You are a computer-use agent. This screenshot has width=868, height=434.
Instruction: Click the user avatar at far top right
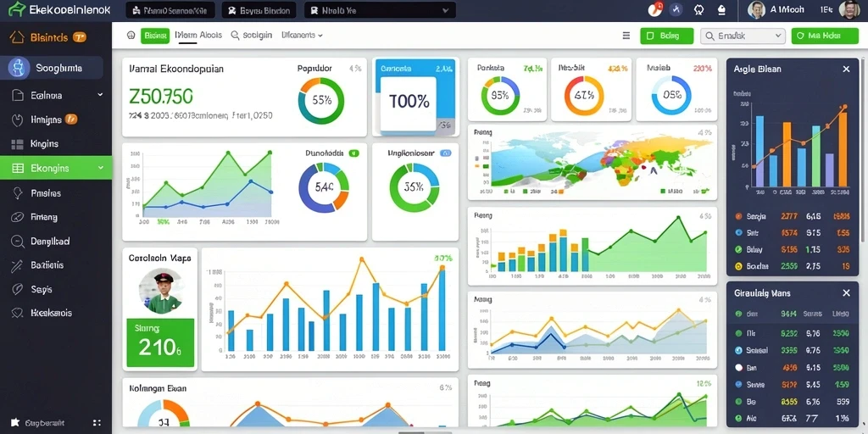[x=849, y=9]
